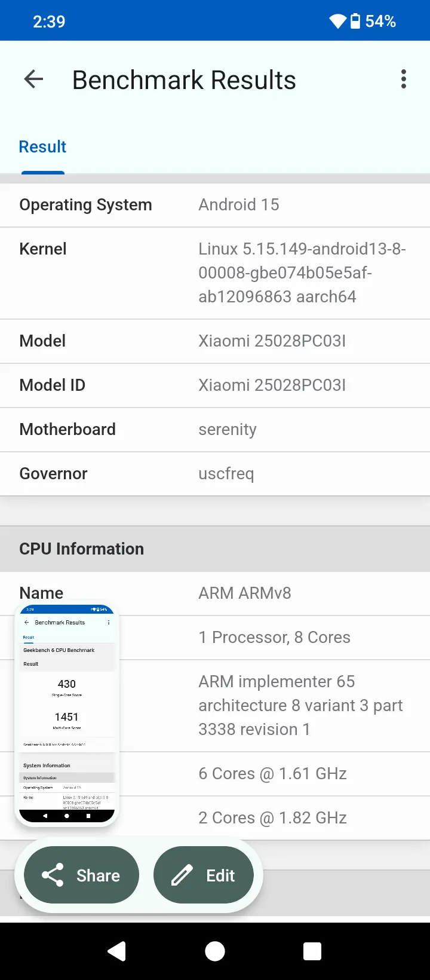This screenshot has width=430, height=980.
Task: Tap the Wi-Fi status icon
Action: coord(337,22)
